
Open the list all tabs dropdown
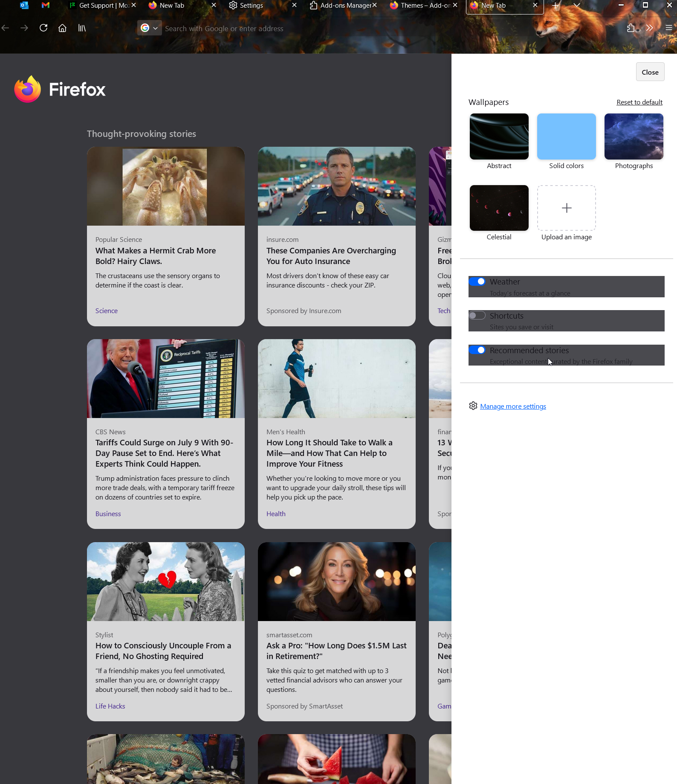pos(577,6)
